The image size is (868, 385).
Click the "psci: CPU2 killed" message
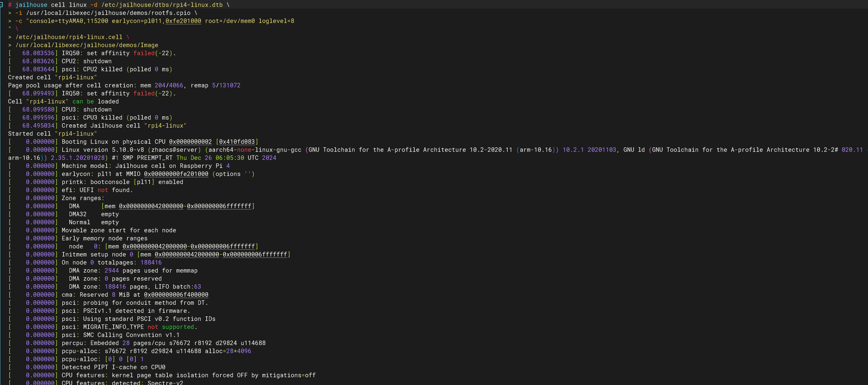point(92,69)
